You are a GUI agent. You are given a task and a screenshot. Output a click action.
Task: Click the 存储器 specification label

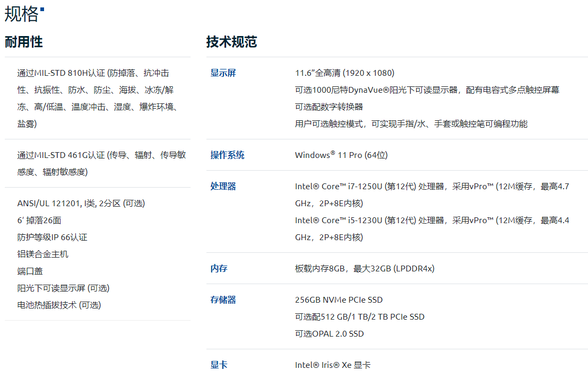pyautogui.click(x=223, y=300)
